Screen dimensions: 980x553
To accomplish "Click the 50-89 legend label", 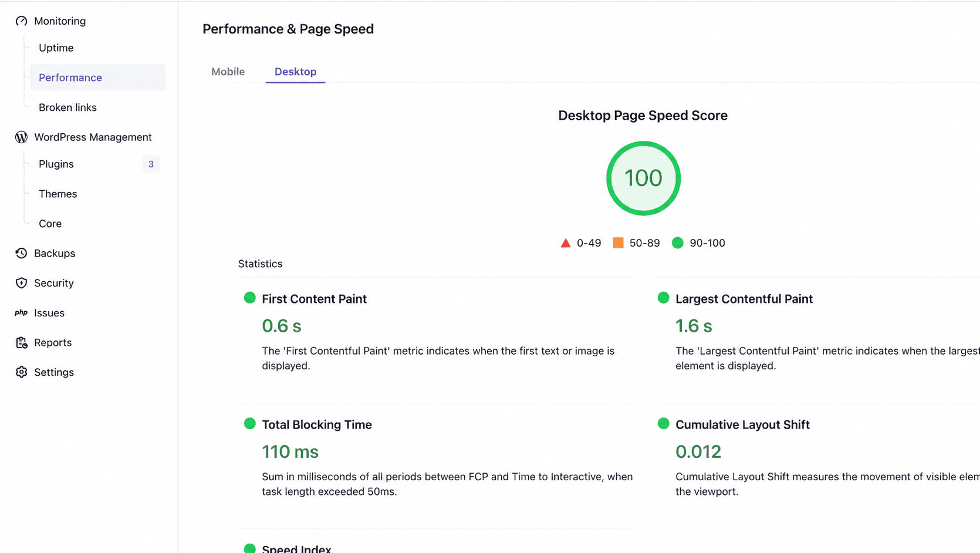I will 645,243.
